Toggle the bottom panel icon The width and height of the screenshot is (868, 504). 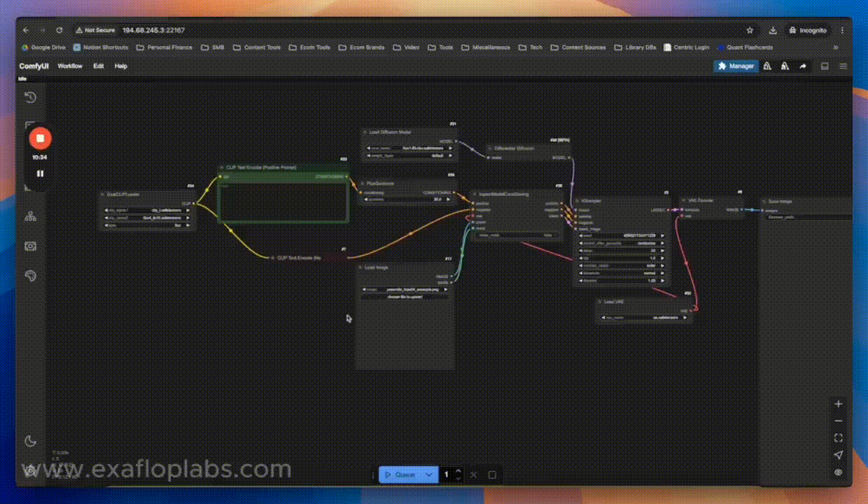tap(825, 66)
